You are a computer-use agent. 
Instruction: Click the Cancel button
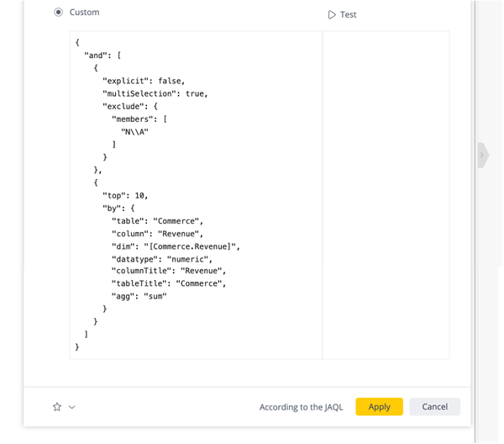click(x=434, y=407)
